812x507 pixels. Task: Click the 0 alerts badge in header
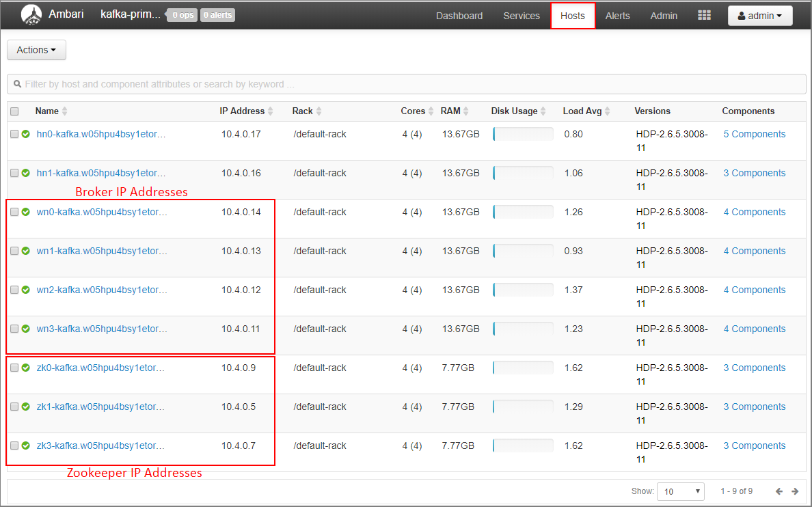pyautogui.click(x=217, y=14)
